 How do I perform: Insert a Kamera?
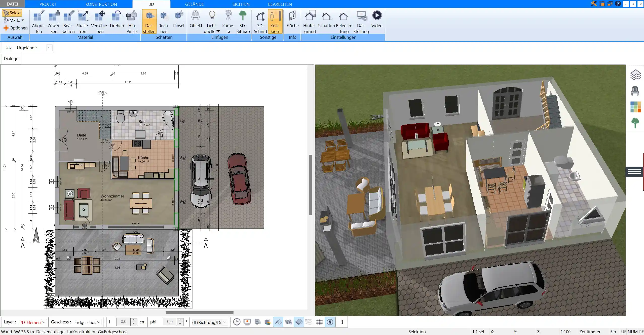click(228, 22)
